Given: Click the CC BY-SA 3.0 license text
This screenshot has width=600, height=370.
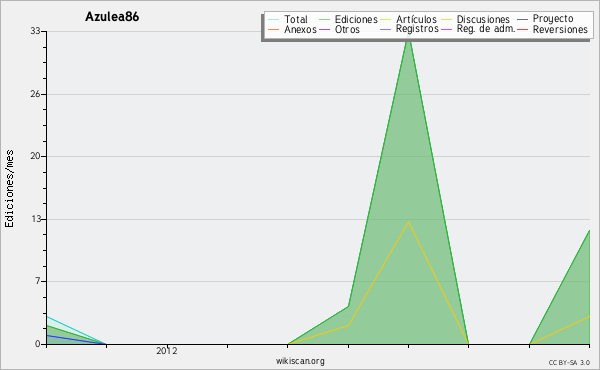Looking at the screenshot, I should tap(569, 362).
